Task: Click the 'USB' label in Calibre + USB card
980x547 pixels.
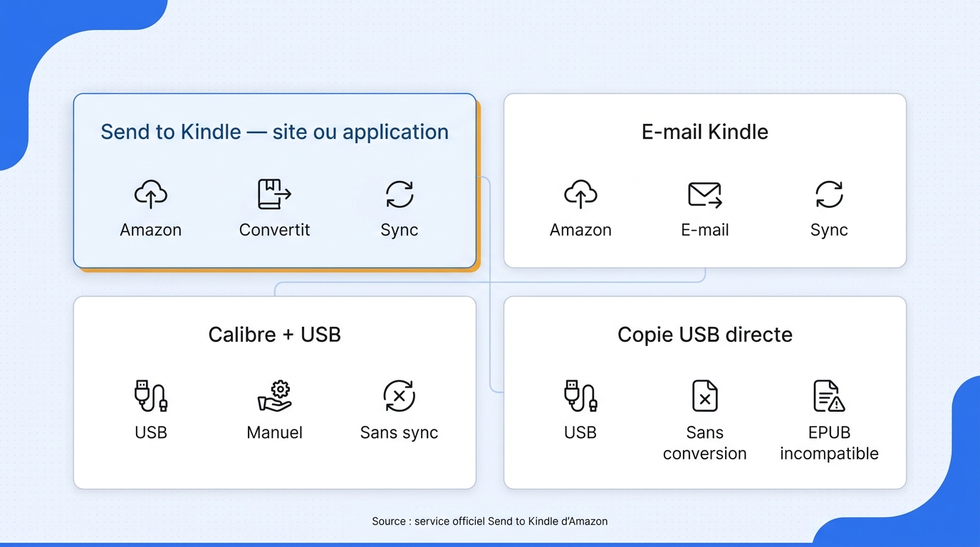Action: tap(150, 432)
